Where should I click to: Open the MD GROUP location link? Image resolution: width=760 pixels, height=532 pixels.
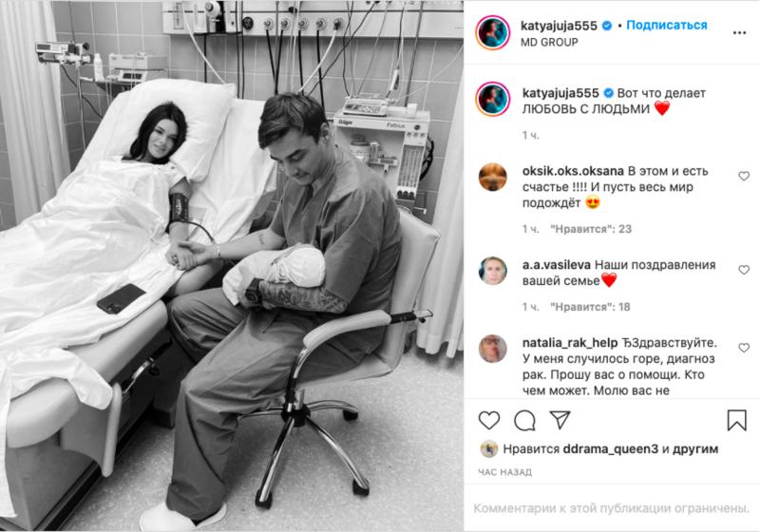[549, 43]
